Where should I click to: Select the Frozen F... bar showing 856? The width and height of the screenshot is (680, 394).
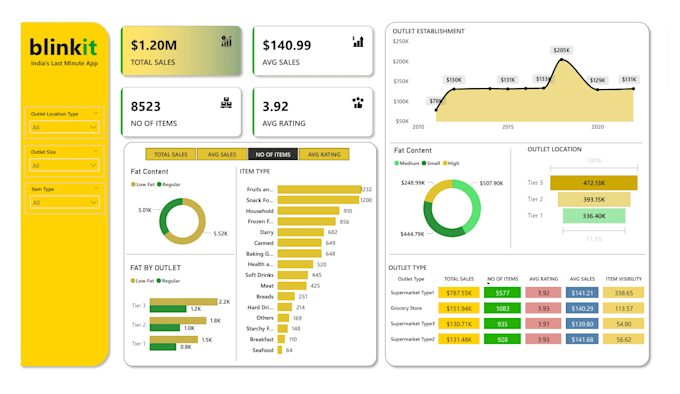tap(307, 221)
